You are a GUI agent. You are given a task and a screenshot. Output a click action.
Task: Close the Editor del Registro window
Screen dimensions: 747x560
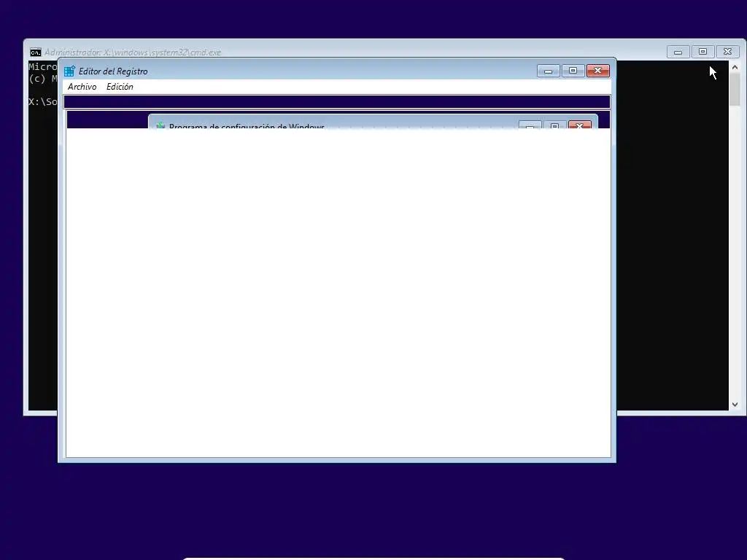point(598,71)
